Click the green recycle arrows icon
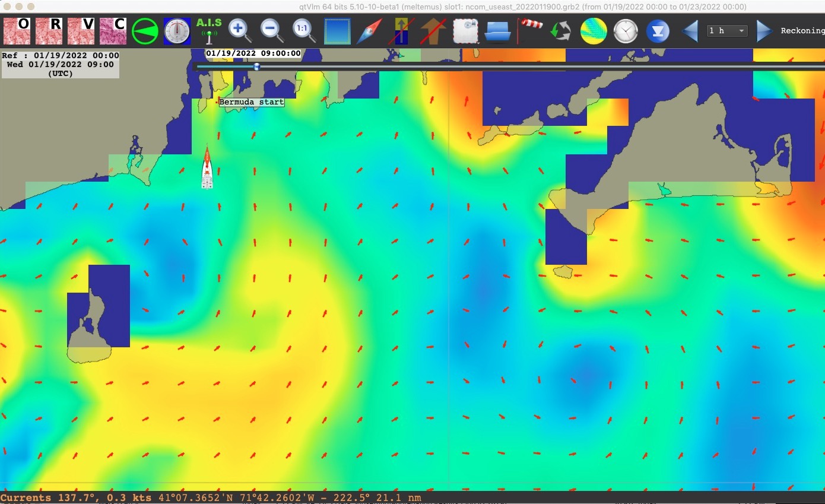This screenshot has width=825, height=504. (560, 31)
